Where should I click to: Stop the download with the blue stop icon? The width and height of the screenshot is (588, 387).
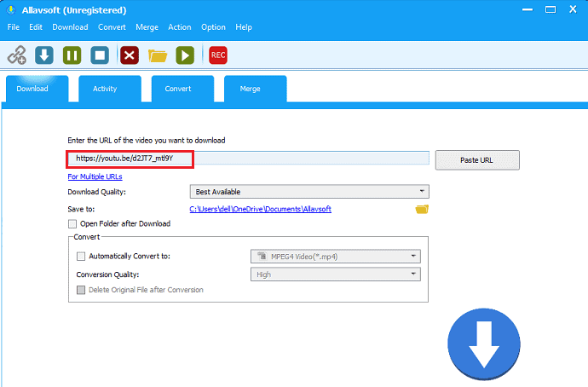100,55
